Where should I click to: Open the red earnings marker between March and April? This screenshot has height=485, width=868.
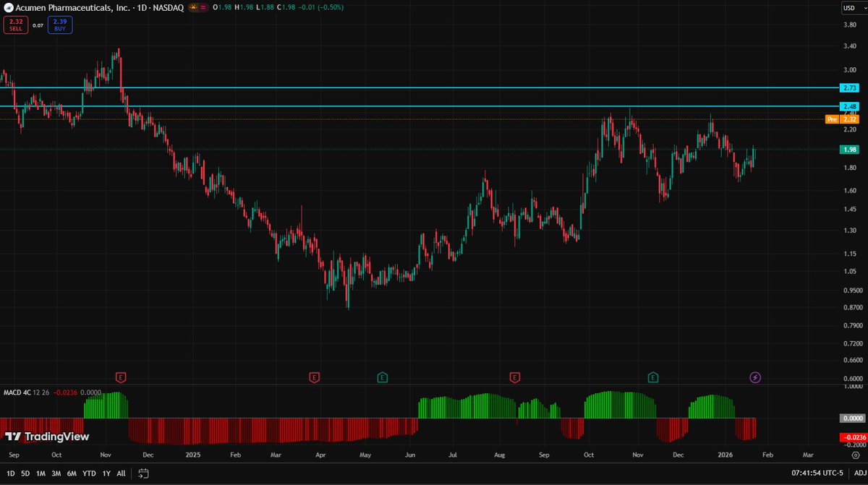click(314, 377)
